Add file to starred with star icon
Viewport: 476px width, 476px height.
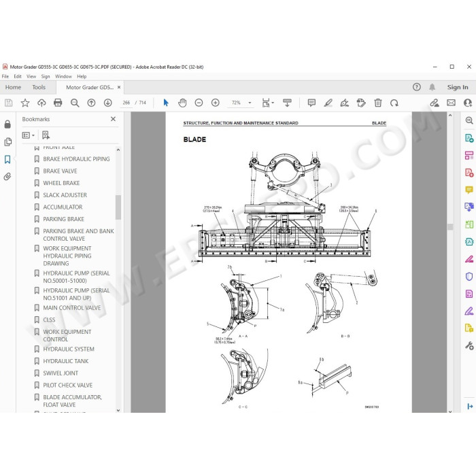25,103
